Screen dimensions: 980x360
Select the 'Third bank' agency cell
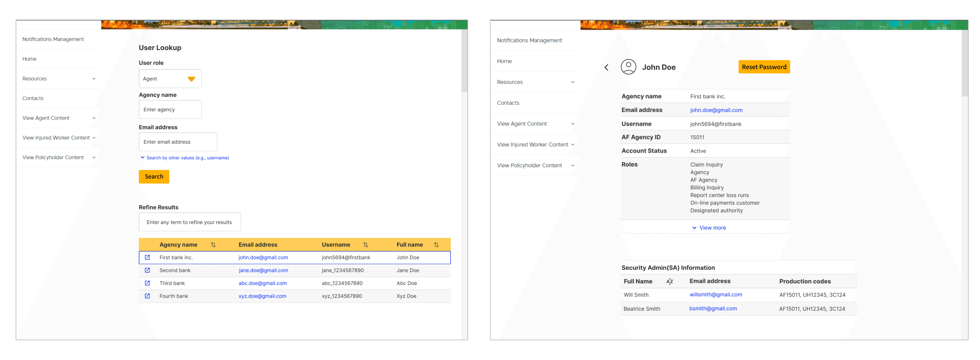(172, 283)
